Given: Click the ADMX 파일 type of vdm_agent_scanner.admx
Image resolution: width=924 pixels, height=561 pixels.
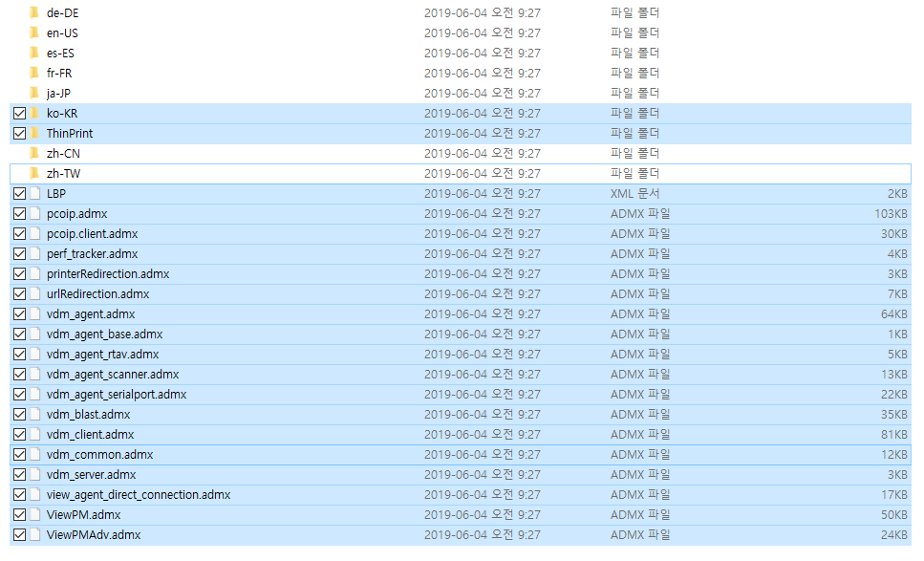Looking at the screenshot, I should 640,375.
